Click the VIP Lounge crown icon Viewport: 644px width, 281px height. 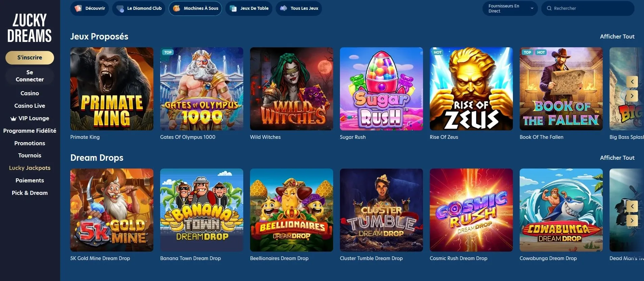(x=14, y=119)
